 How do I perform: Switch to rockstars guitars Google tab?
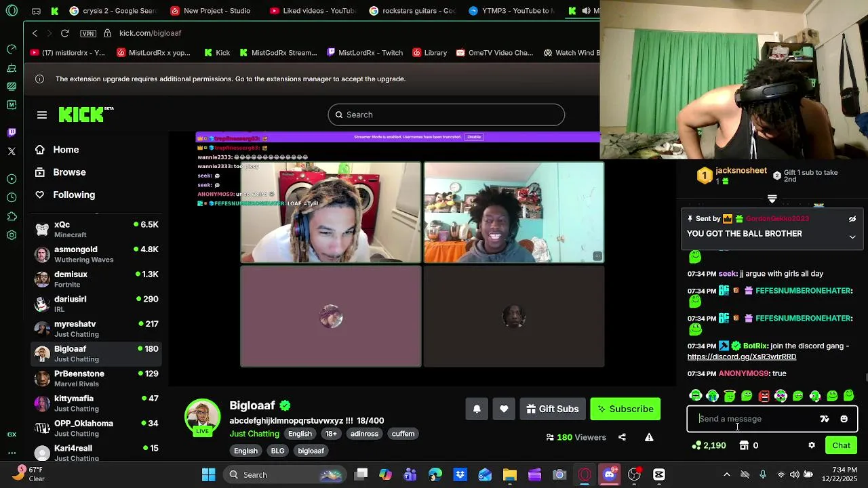[412, 11]
